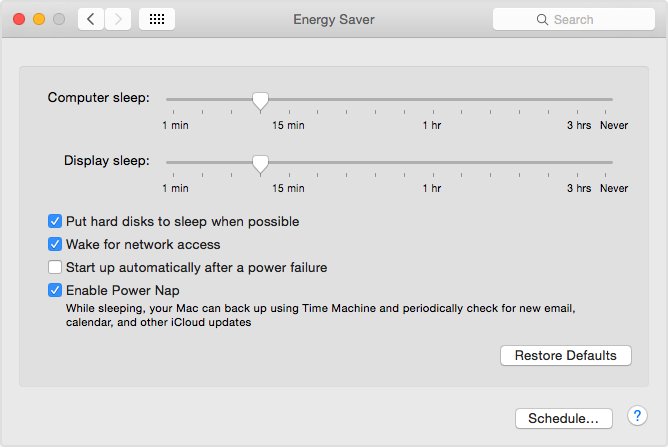
Task: Set Display sleep slider to 3 hrs
Action: tap(578, 162)
